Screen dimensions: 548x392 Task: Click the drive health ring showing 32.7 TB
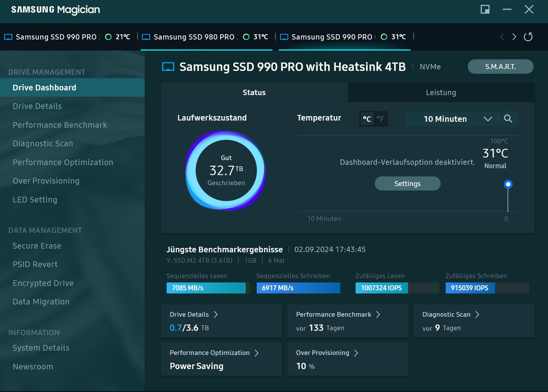click(226, 171)
